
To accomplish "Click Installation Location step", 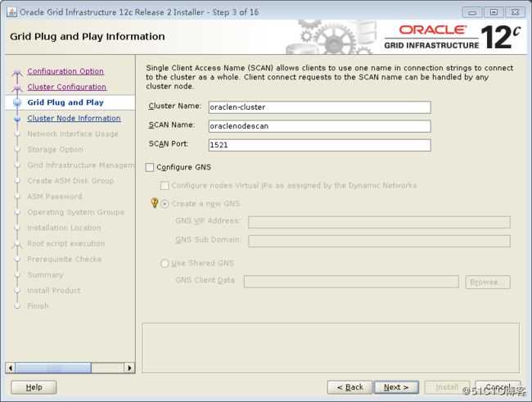I will pos(64,228).
